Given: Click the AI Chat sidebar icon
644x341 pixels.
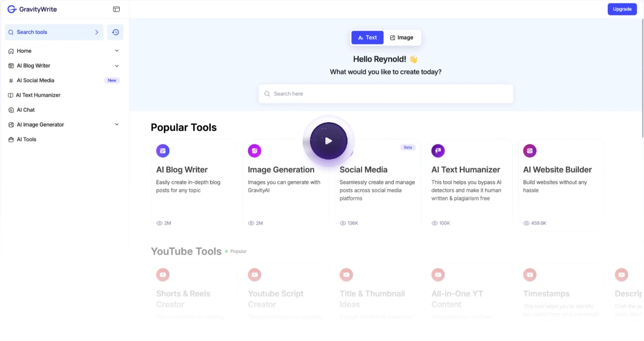Looking at the screenshot, I should (11, 110).
